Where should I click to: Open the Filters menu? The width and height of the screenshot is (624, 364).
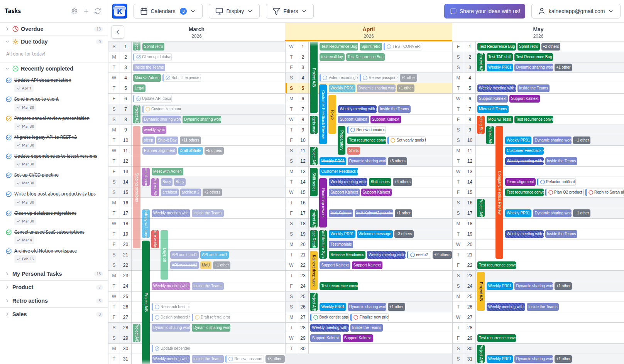coord(289,11)
